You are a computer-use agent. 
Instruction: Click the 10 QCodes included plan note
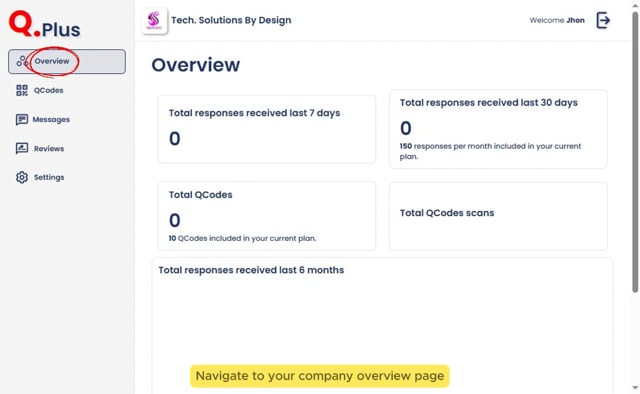[242, 238]
